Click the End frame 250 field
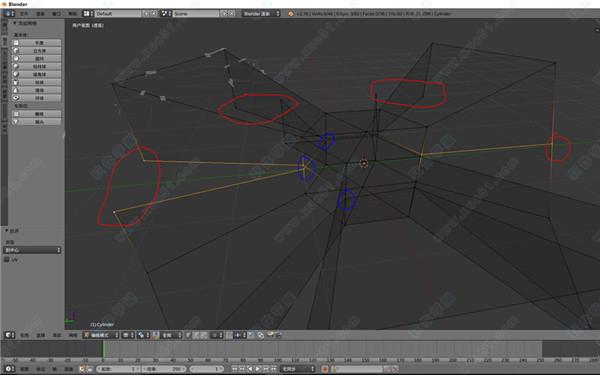Screen dimensions: 600x375 (164, 369)
